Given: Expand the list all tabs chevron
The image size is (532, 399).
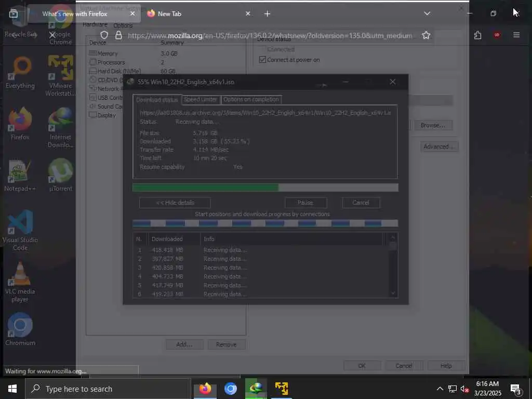Looking at the screenshot, I should pyautogui.click(x=427, y=14).
